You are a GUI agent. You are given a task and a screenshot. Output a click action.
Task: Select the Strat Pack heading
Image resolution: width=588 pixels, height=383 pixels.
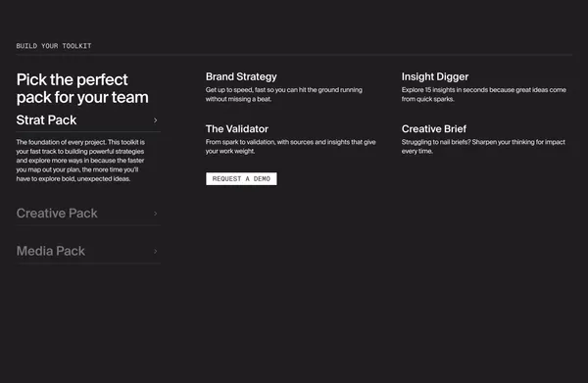pos(46,120)
